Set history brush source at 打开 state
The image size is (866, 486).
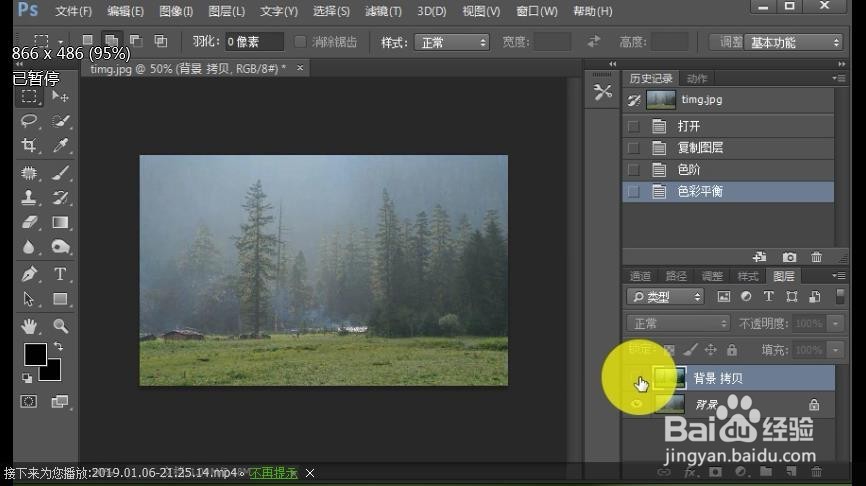633,126
